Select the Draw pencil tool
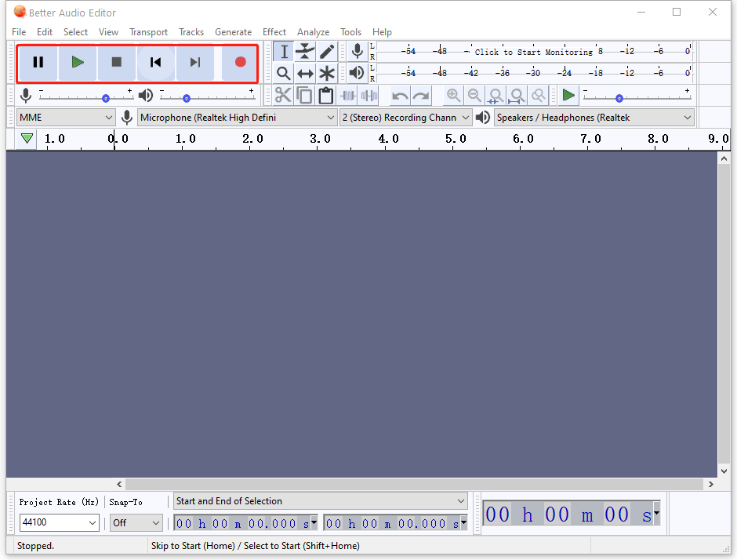Image resolution: width=737 pixels, height=560 pixels. pos(327,52)
